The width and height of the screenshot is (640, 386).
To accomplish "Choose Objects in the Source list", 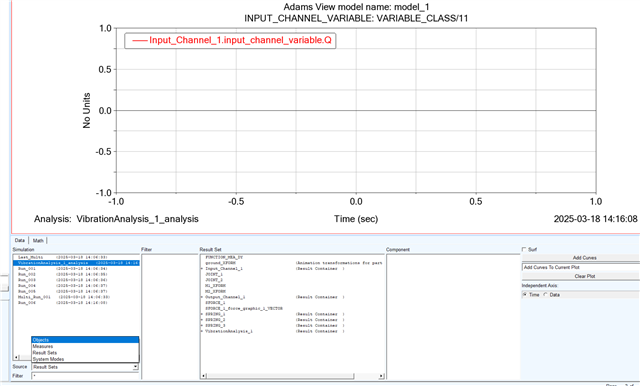I will tap(85, 340).
